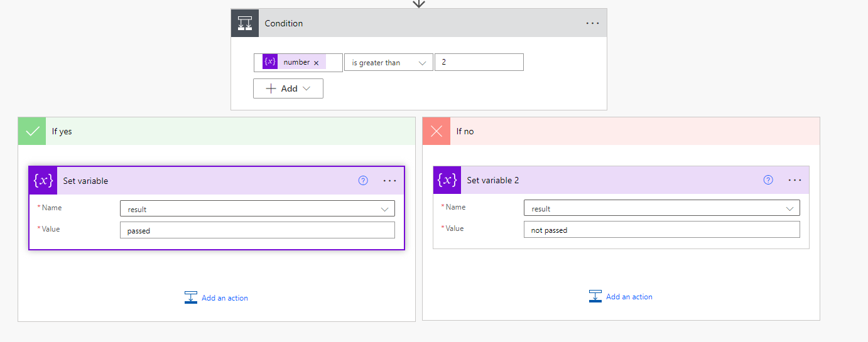The width and height of the screenshot is (868, 342).
Task: Remove the number token from condition
Action: [317, 63]
